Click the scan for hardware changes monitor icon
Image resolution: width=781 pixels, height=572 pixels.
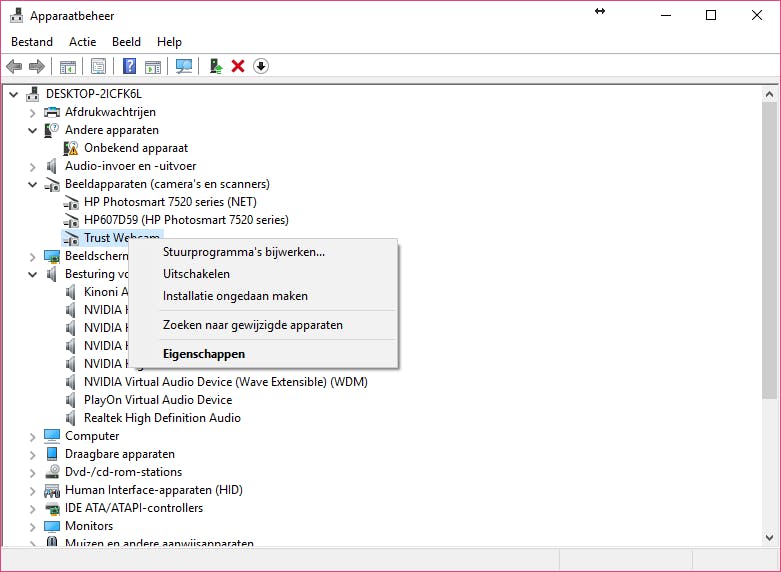click(x=184, y=66)
